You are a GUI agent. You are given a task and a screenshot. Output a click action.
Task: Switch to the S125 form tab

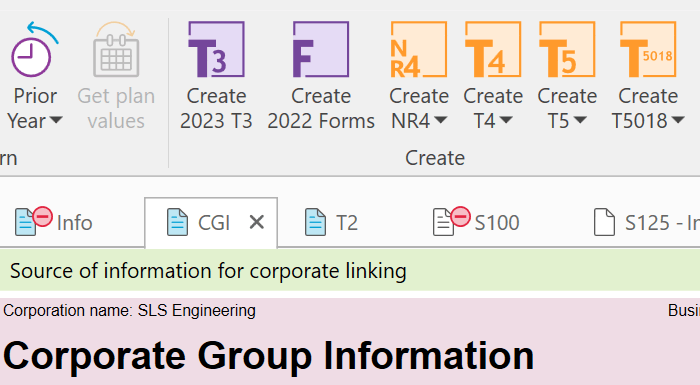click(x=646, y=222)
